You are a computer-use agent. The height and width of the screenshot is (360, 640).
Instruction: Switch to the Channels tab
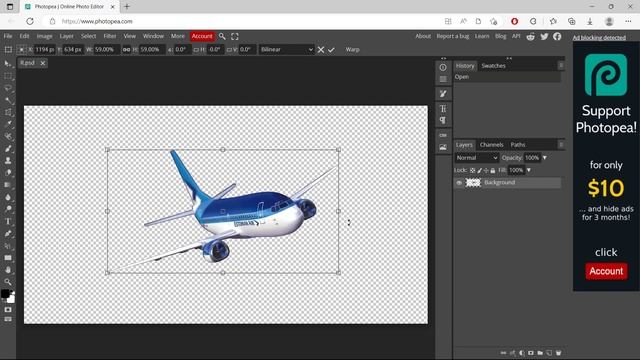point(491,145)
